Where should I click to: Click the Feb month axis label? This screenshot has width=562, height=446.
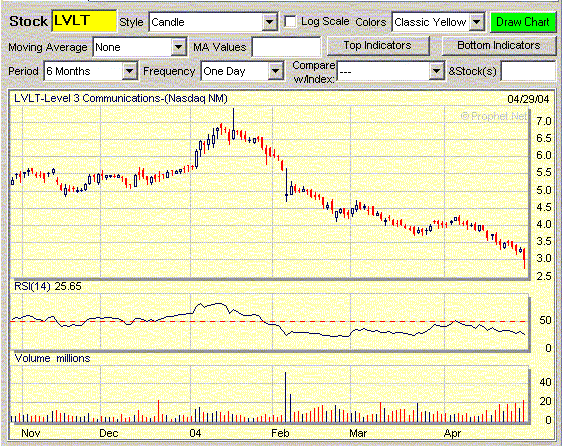[x=280, y=433]
